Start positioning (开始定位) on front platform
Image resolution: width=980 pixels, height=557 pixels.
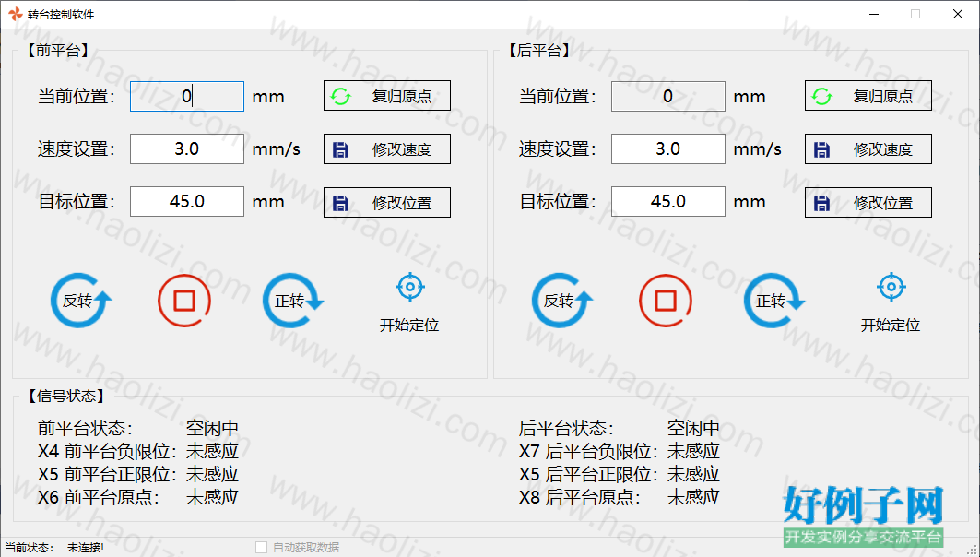409,303
